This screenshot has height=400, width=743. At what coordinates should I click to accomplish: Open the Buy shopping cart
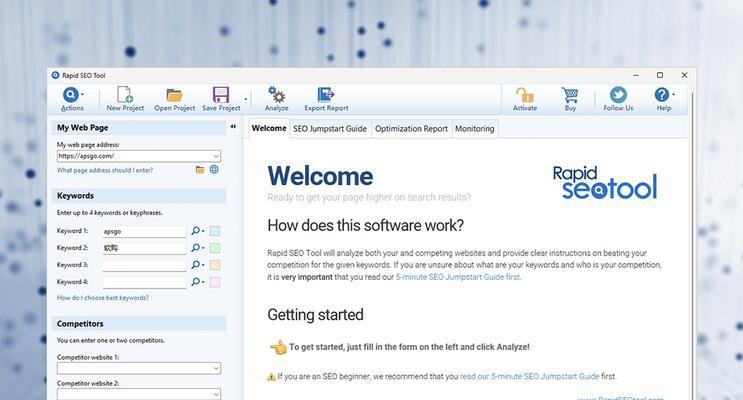[x=570, y=95]
